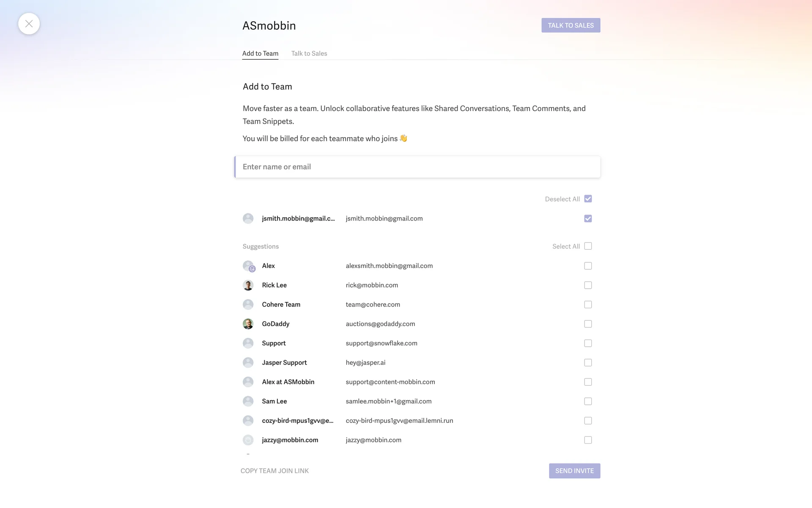Click Rick Lee's profile photo avatar
The height and width of the screenshot is (508, 812).
(x=248, y=285)
